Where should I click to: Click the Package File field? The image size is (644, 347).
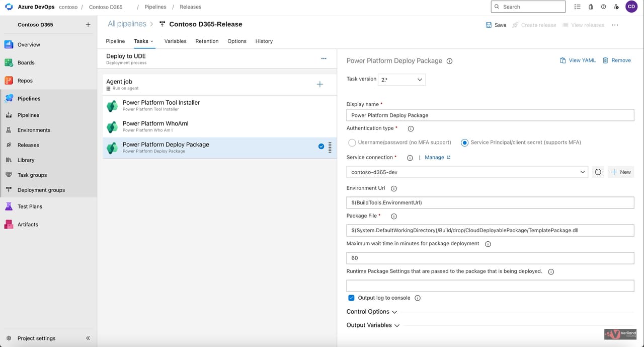(x=490, y=230)
